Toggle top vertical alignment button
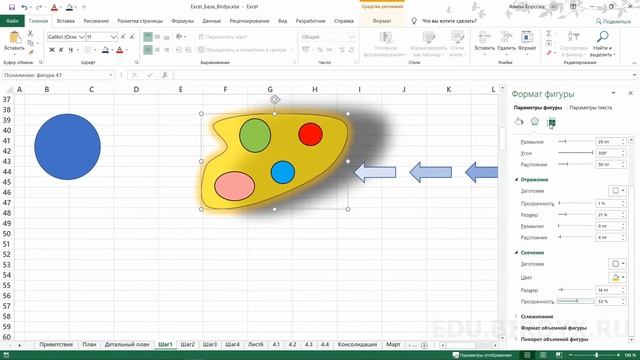This screenshot has width=640, height=360. [148, 37]
